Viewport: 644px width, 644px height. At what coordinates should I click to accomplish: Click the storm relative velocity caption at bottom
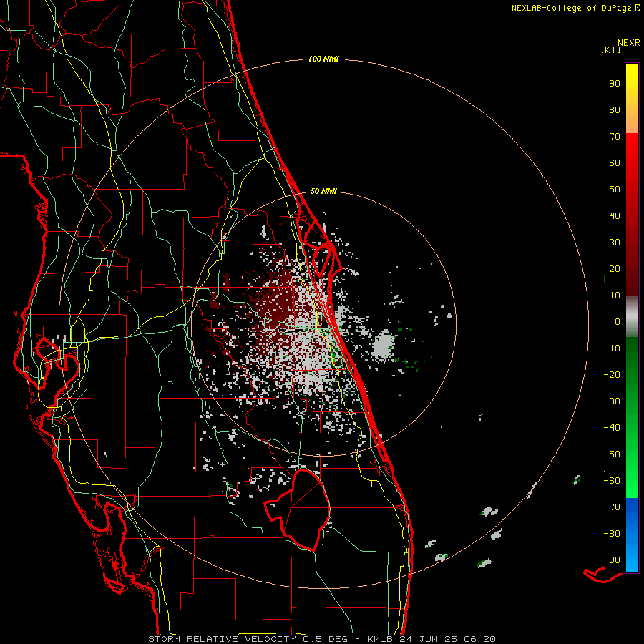321,639
